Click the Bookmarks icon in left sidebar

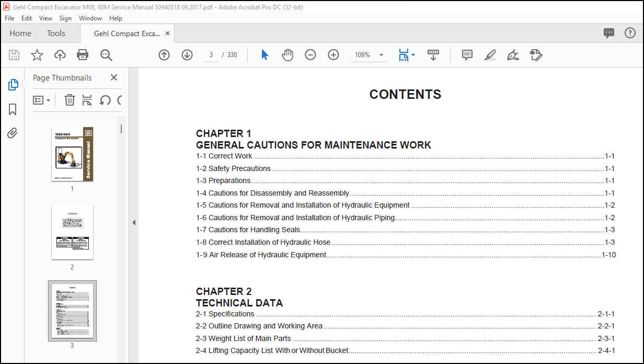pos(11,109)
